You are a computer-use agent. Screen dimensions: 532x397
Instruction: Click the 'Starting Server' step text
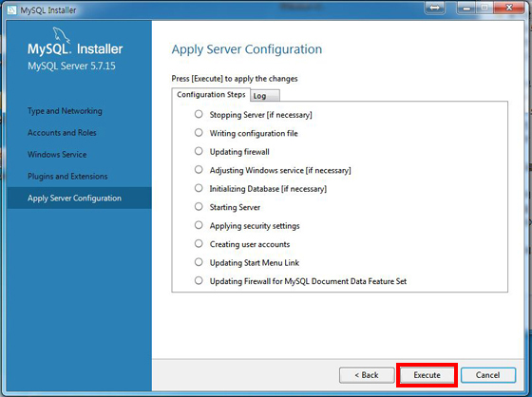235,207
